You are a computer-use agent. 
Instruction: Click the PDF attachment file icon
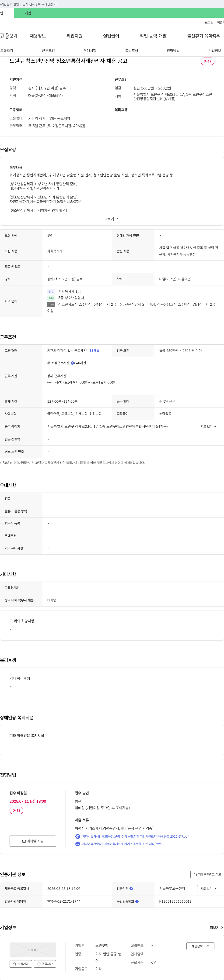click(78, 836)
